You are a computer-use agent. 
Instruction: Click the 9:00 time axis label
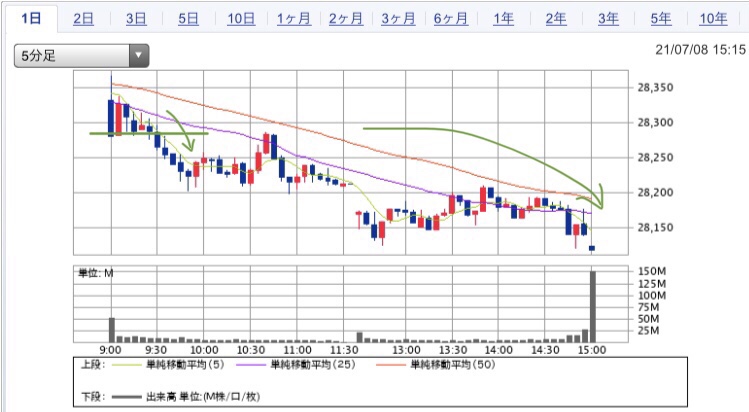tap(110, 350)
